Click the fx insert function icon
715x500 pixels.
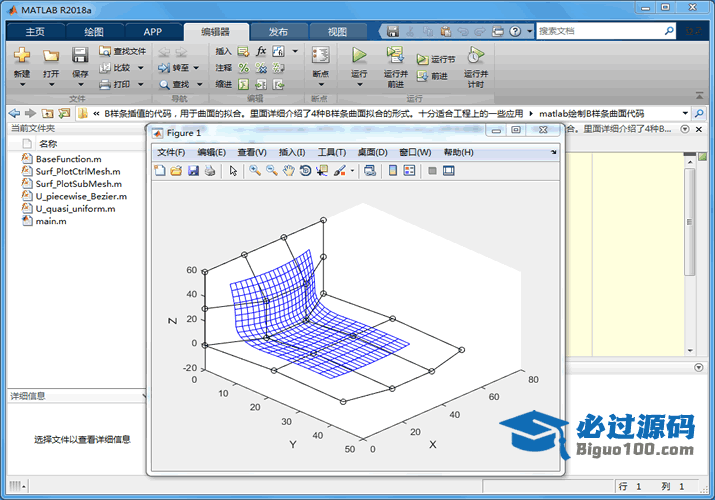point(261,51)
